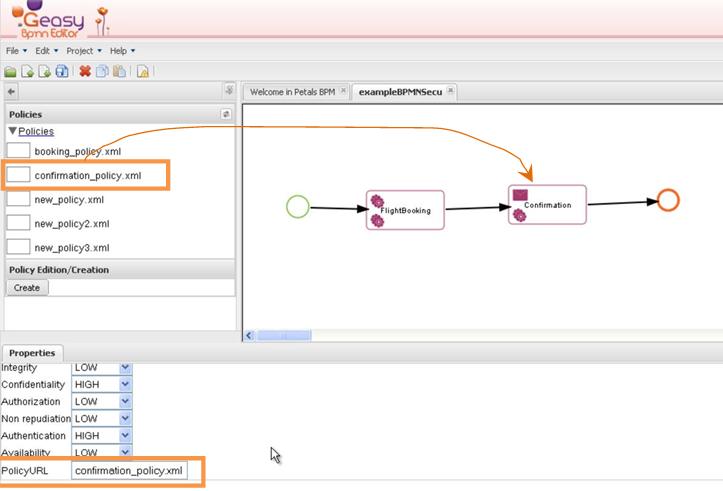Tick the box beside new_policy2.xml
The width and height of the screenshot is (723, 491).
(x=18, y=223)
